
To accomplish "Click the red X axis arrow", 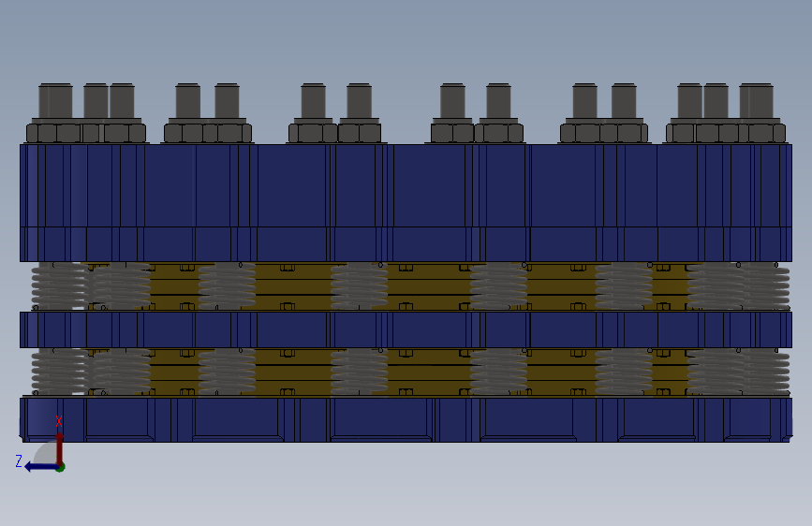I will 60,449.
